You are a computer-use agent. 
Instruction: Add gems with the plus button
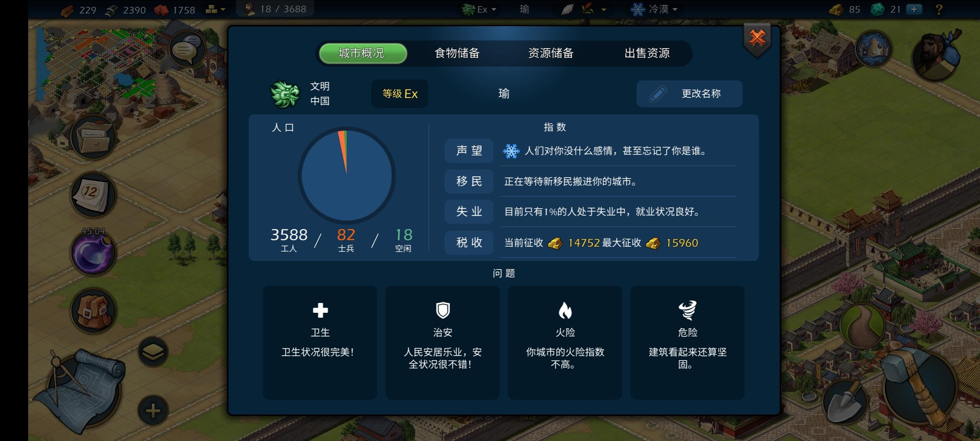[x=914, y=9]
